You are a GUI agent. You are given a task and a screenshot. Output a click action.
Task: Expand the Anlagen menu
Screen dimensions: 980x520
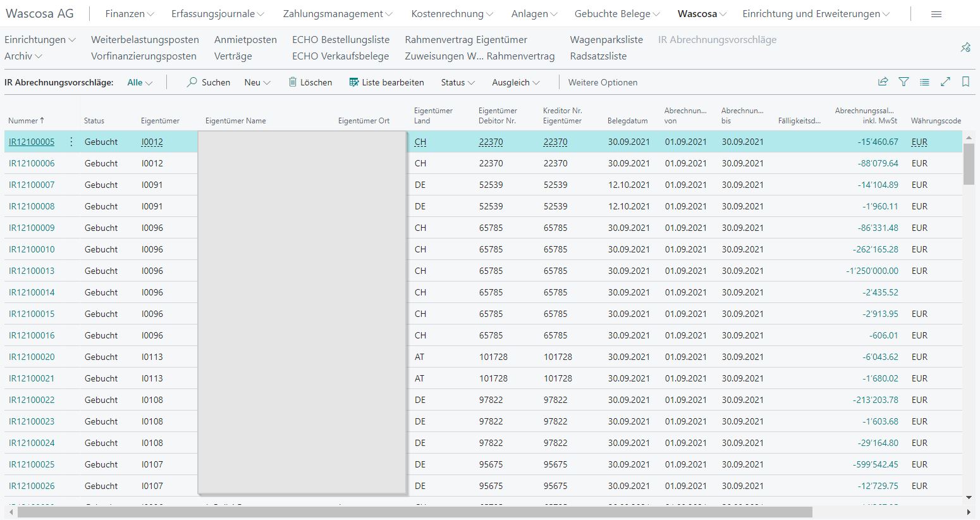click(x=534, y=14)
